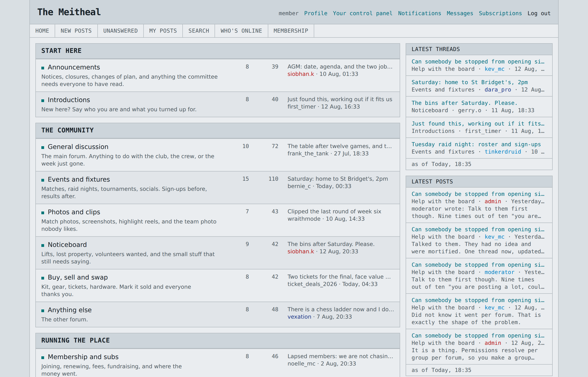Go to the HOME nav item

pos(42,31)
